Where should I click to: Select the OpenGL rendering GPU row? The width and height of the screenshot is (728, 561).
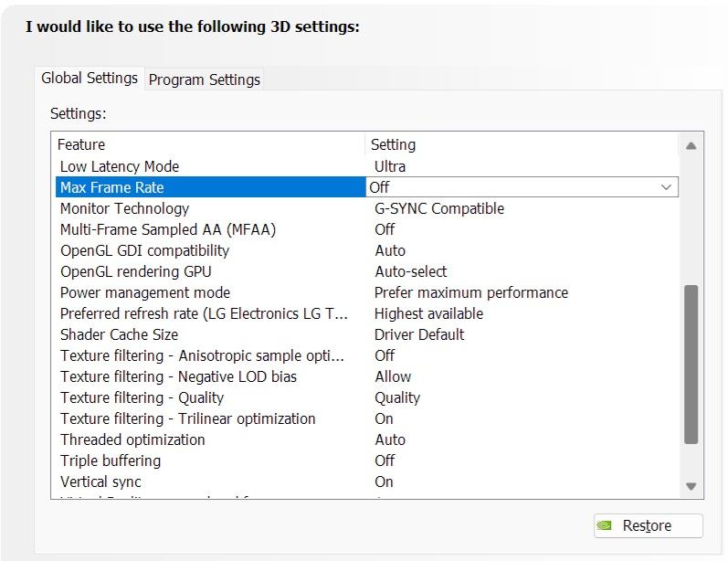tap(137, 271)
